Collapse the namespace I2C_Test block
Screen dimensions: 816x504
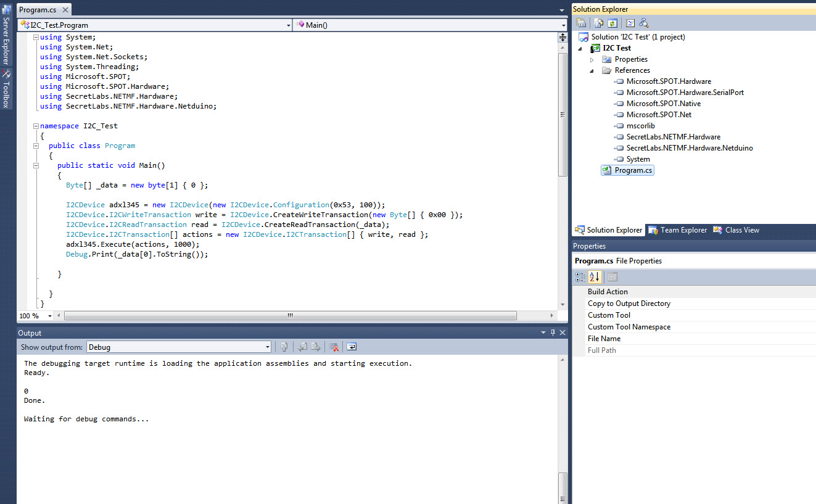point(36,126)
